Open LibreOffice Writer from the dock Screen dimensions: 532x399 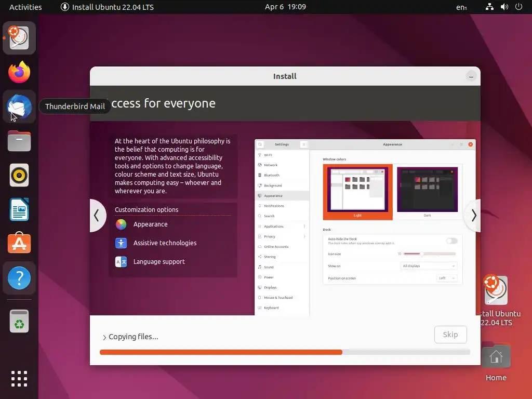19,209
